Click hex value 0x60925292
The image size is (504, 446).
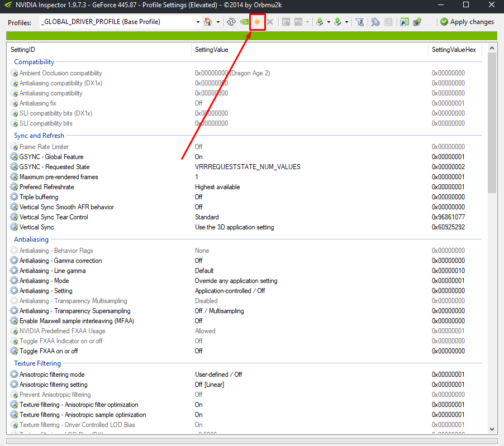point(448,227)
